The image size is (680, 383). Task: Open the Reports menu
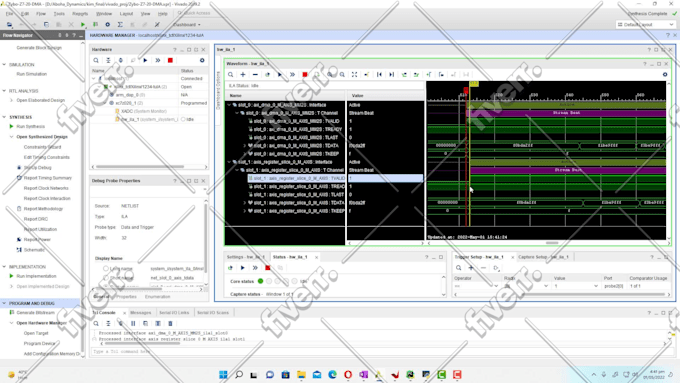(x=80, y=14)
